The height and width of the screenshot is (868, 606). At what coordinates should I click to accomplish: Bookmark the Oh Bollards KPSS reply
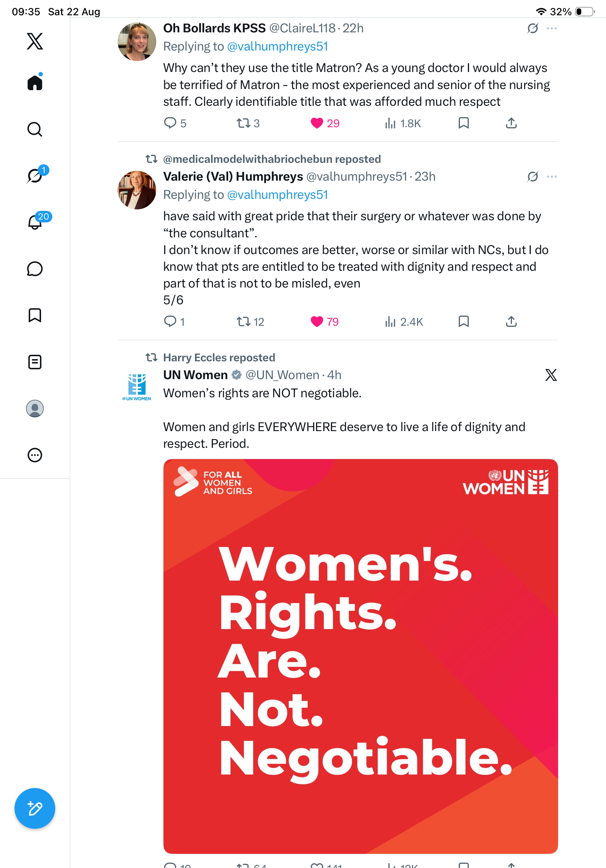464,123
